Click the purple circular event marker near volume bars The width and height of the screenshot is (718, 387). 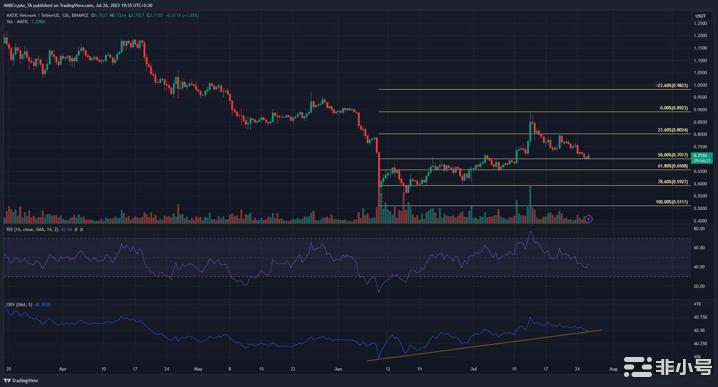click(589, 219)
